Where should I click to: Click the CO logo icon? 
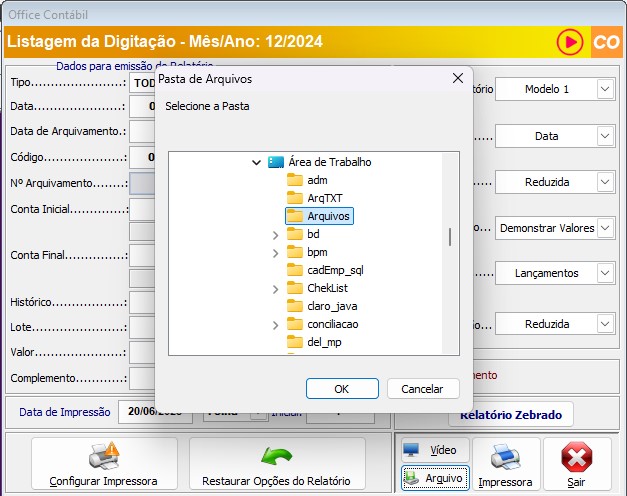tap(606, 43)
